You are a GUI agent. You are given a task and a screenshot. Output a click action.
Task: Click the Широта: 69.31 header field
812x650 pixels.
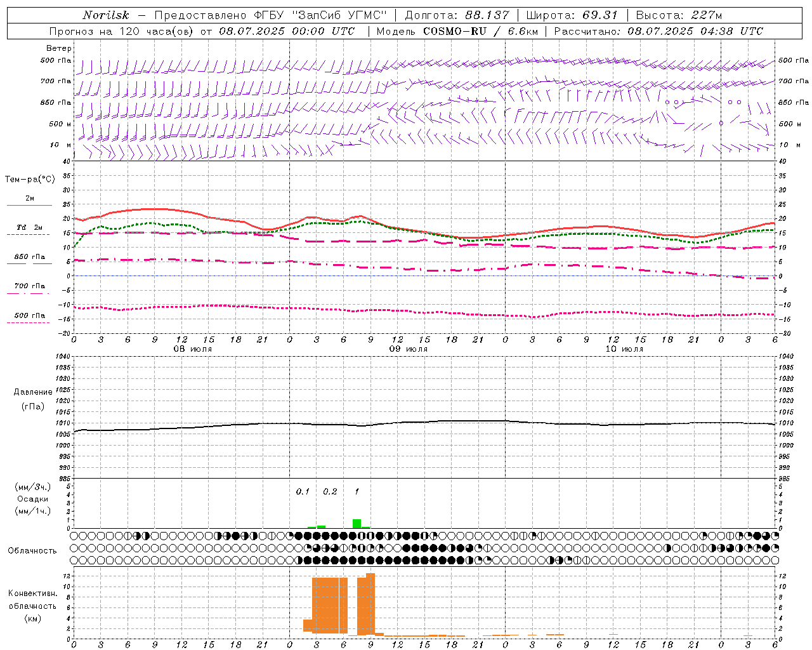(x=572, y=15)
